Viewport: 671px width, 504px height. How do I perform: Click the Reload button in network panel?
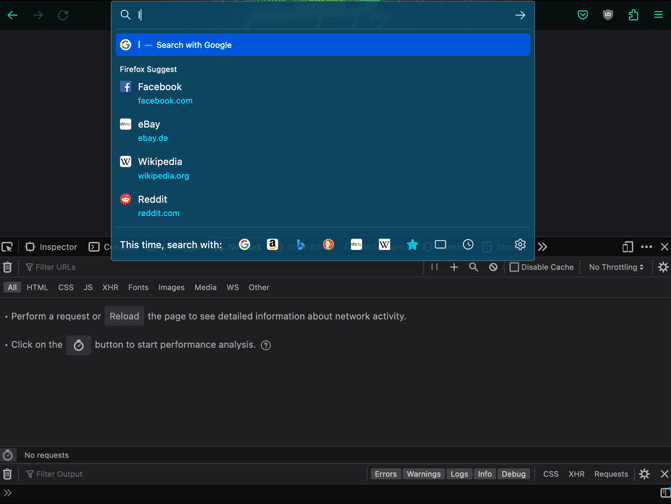pos(124,316)
